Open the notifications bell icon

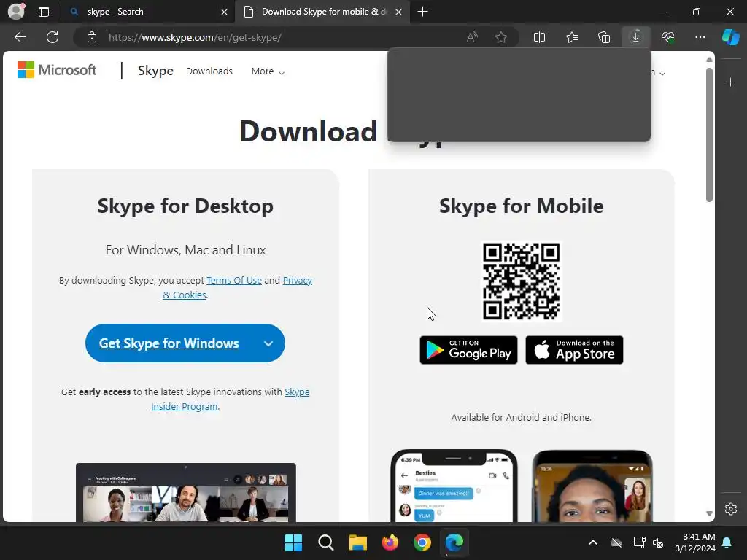tap(727, 542)
